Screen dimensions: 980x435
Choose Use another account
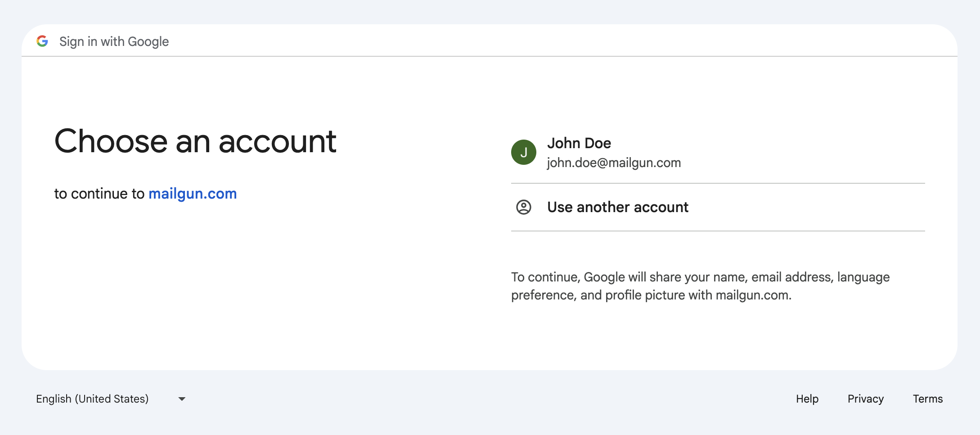617,208
